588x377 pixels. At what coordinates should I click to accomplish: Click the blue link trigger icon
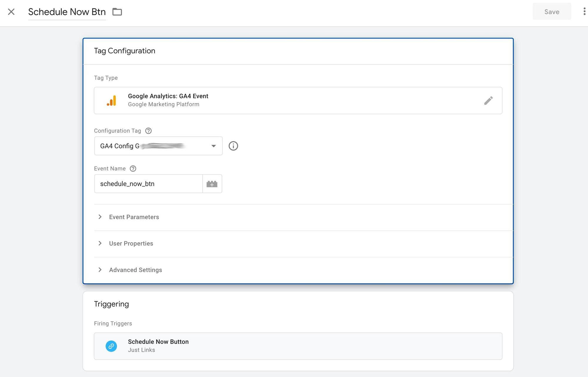(x=111, y=346)
